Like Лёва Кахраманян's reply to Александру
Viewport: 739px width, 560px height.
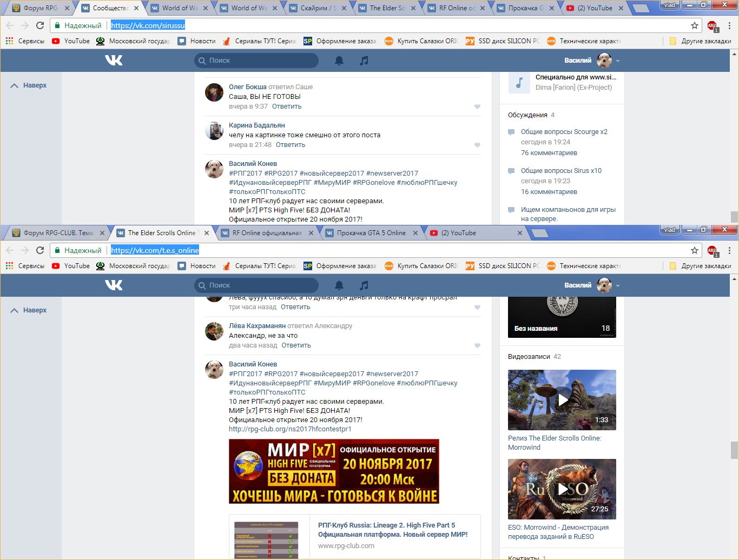point(477,346)
